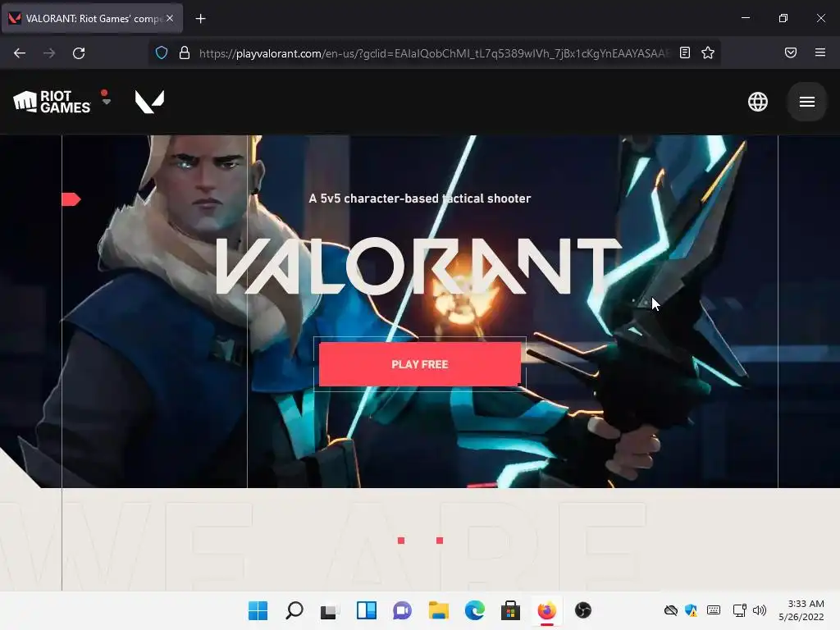
Task: Click the red arrow marker on hero
Action: click(71, 199)
